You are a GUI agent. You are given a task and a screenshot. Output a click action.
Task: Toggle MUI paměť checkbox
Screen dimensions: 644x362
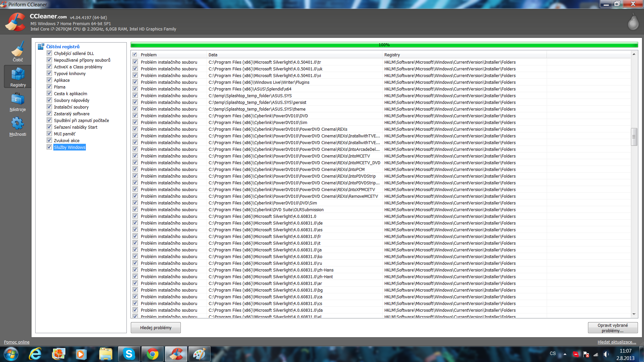(x=49, y=134)
